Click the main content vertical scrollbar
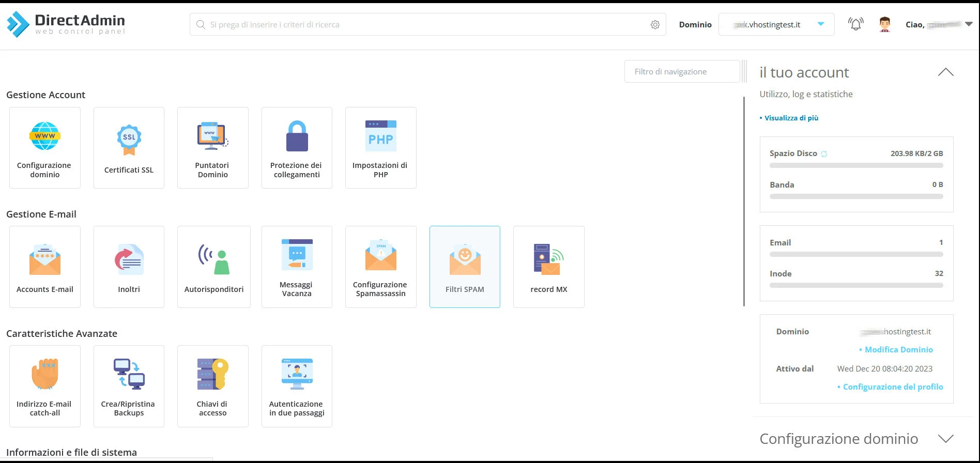 pyautogui.click(x=744, y=202)
